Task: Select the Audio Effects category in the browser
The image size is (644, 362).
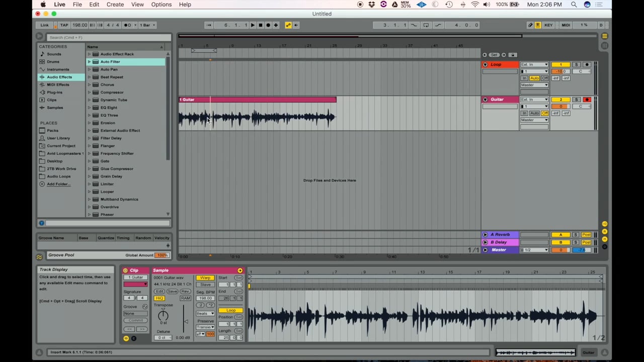Action: [59, 76]
